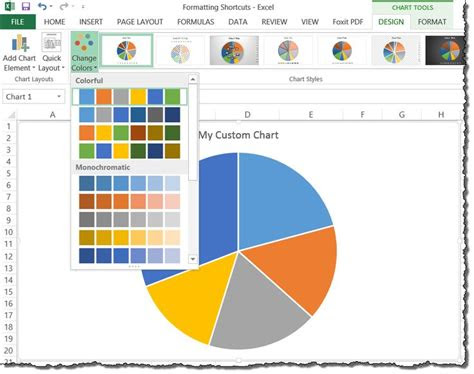Choose the first Colorful palette row
The image size is (474, 374).
(x=130, y=97)
